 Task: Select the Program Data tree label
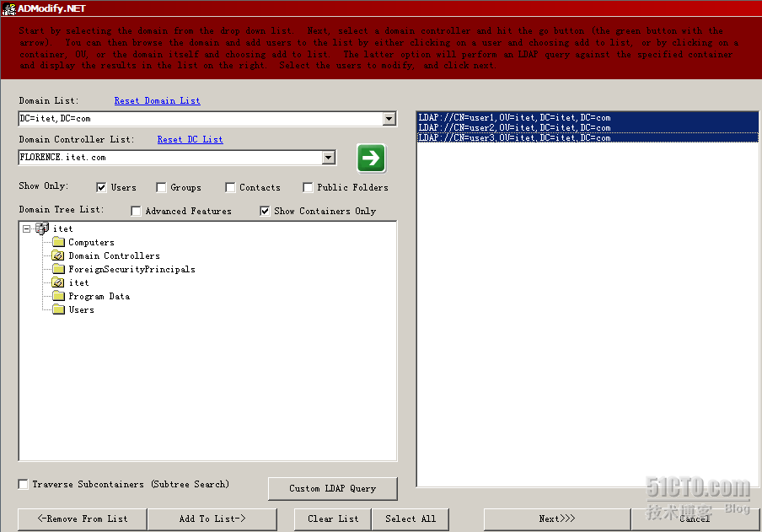(99, 296)
